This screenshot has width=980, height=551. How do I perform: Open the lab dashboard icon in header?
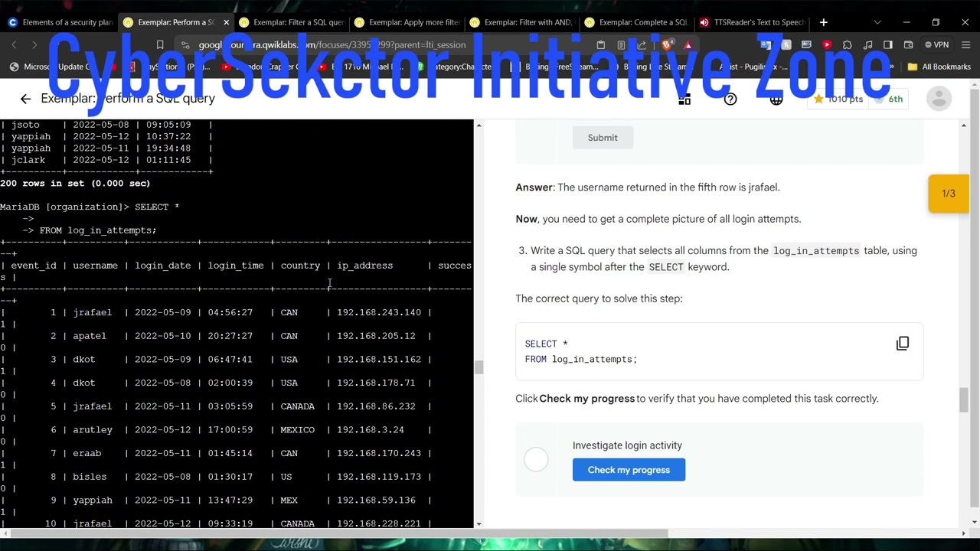[684, 99]
